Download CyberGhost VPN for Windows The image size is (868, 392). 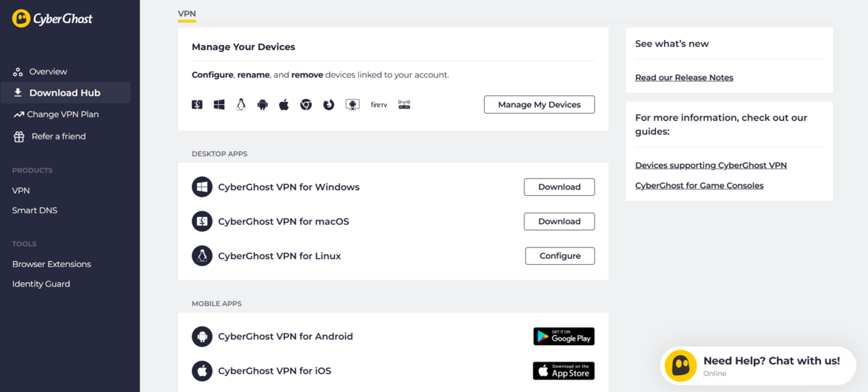(559, 187)
